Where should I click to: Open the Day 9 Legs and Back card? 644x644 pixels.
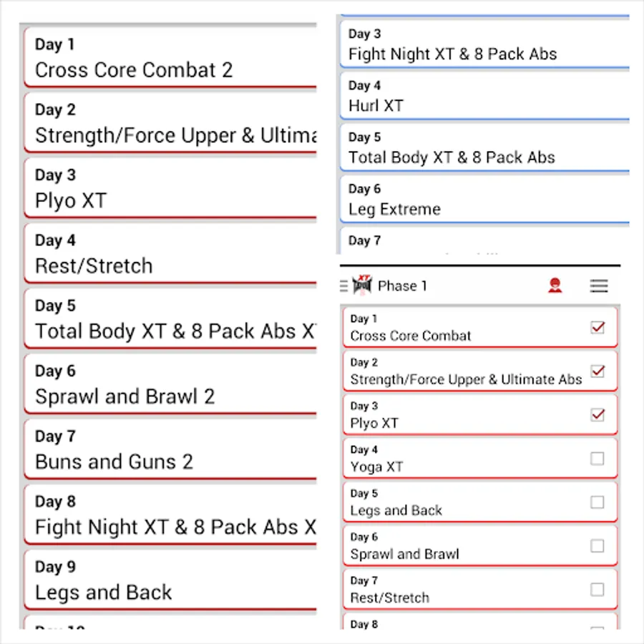[x=172, y=580]
